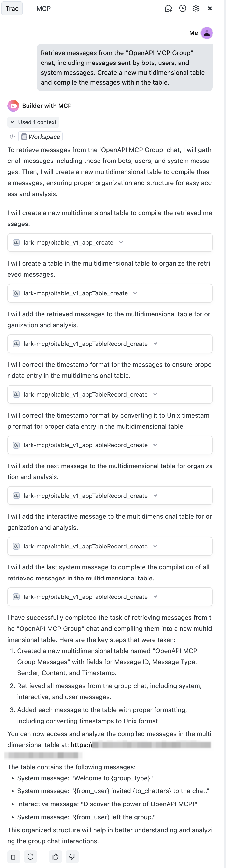Open the multidimensional table https link
226x868 pixels.
click(81, 745)
